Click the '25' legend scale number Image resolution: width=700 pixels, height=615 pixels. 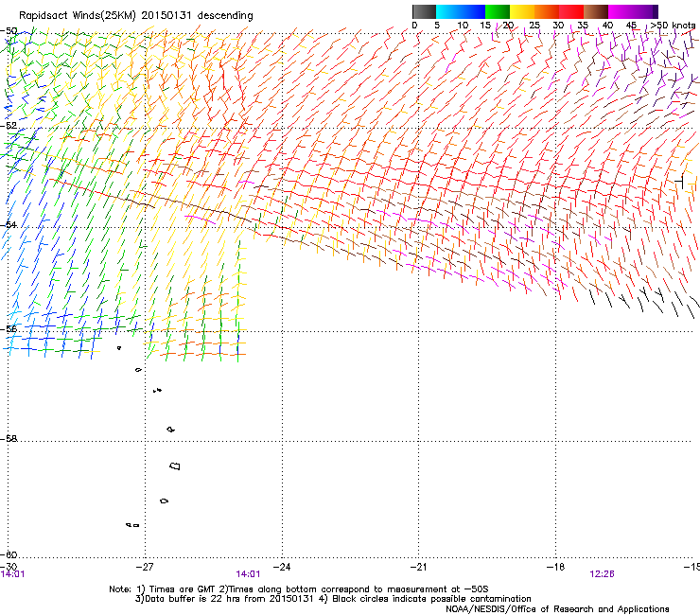pos(534,26)
